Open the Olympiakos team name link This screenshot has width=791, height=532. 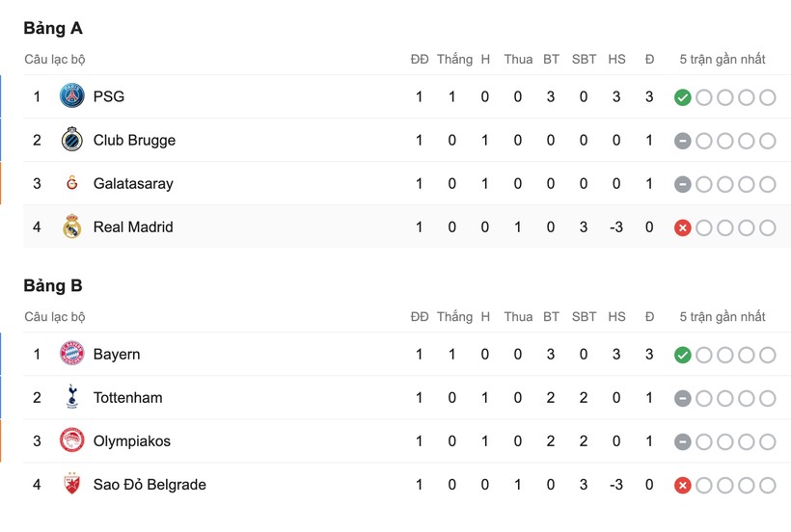[x=131, y=440]
